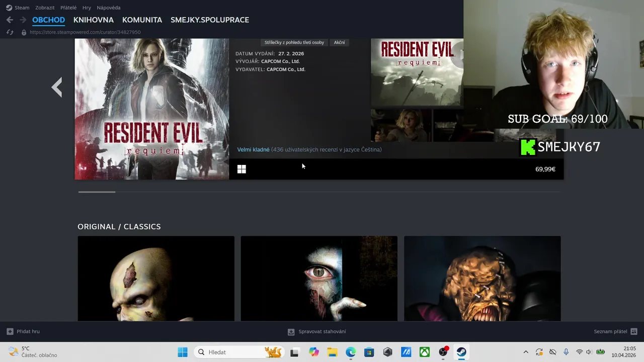Screen dimensions: 644x362
Task: Click the sync icon in system tray
Action: [x=539, y=352]
